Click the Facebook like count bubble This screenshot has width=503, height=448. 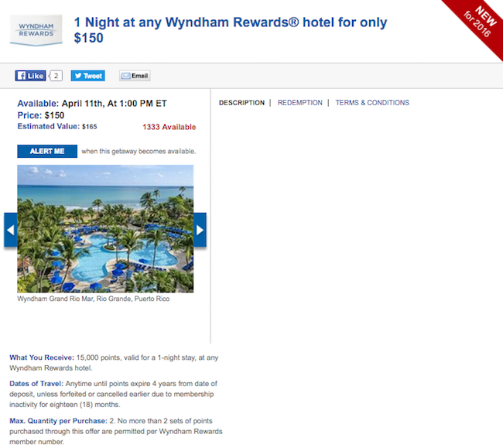[56, 76]
